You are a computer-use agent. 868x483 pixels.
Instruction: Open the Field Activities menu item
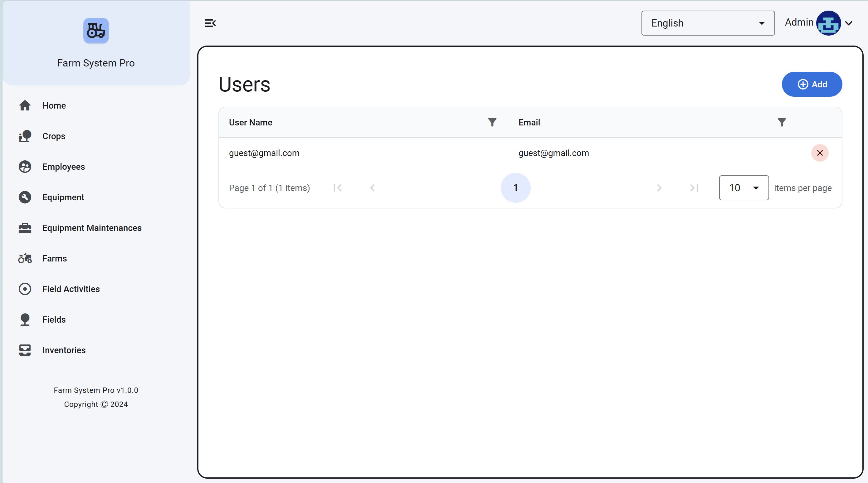[71, 289]
